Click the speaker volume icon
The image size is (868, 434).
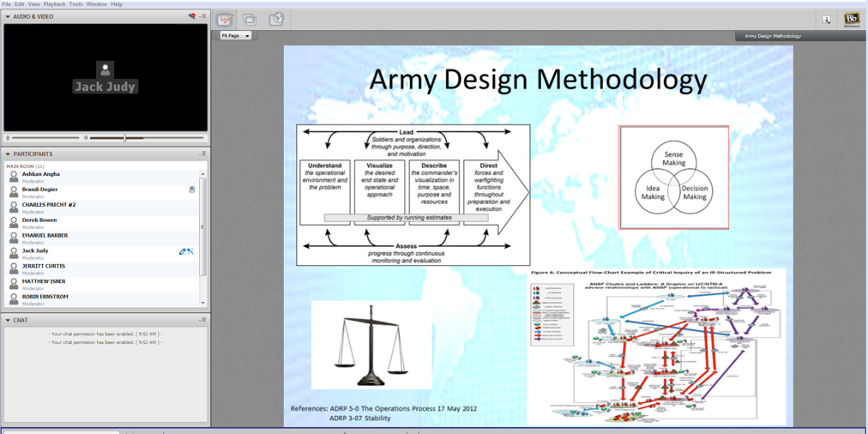pos(86,138)
